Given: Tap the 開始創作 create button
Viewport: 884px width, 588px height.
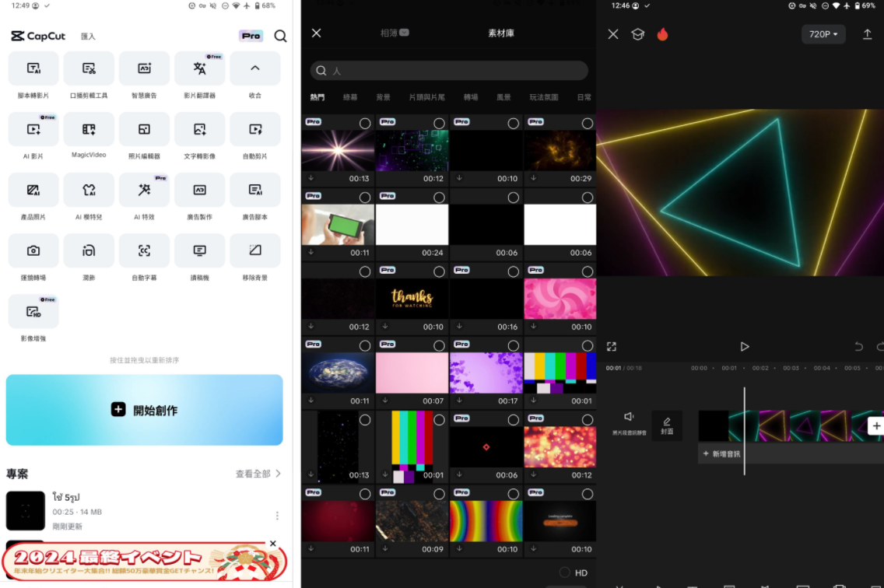Looking at the screenshot, I should click(x=145, y=410).
